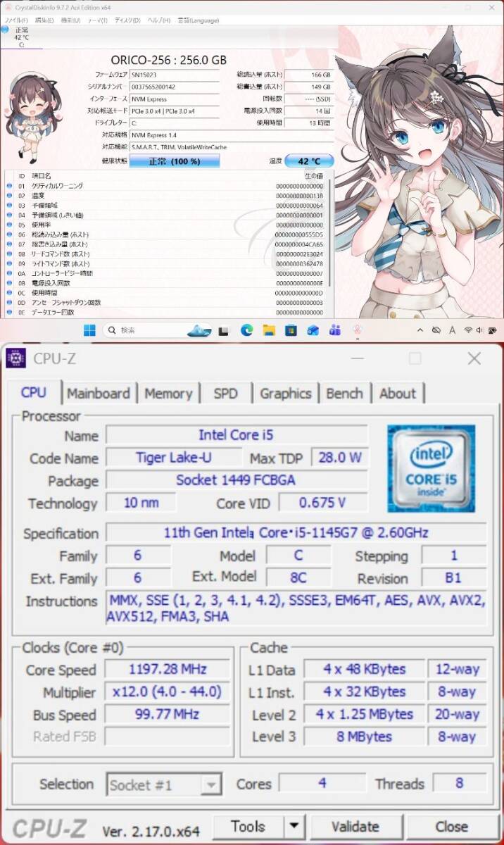Click the cloud sync tray icon
The height and width of the screenshot is (845, 504).
coord(436,330)
